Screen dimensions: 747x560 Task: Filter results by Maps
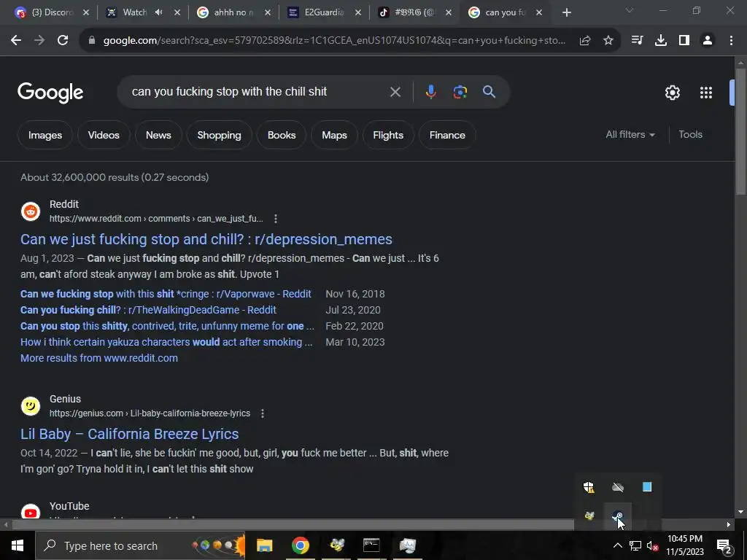click(334, 135)
